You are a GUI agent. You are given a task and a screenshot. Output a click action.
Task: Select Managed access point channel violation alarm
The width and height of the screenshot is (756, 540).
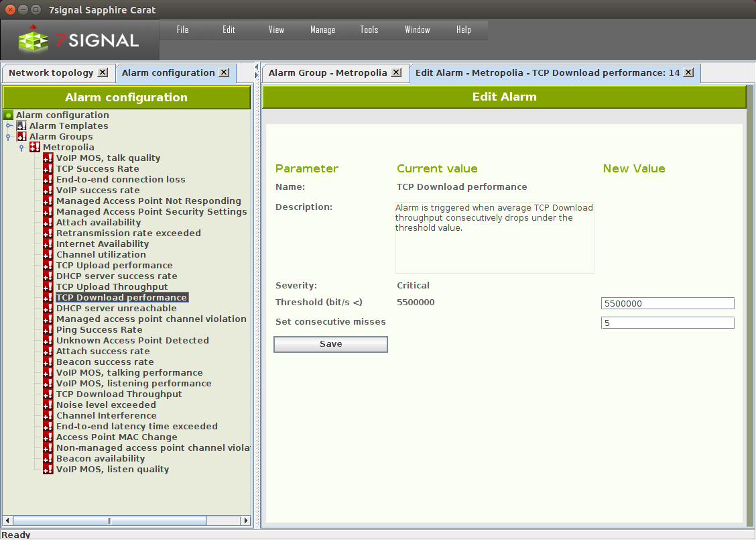click(151, 319)
